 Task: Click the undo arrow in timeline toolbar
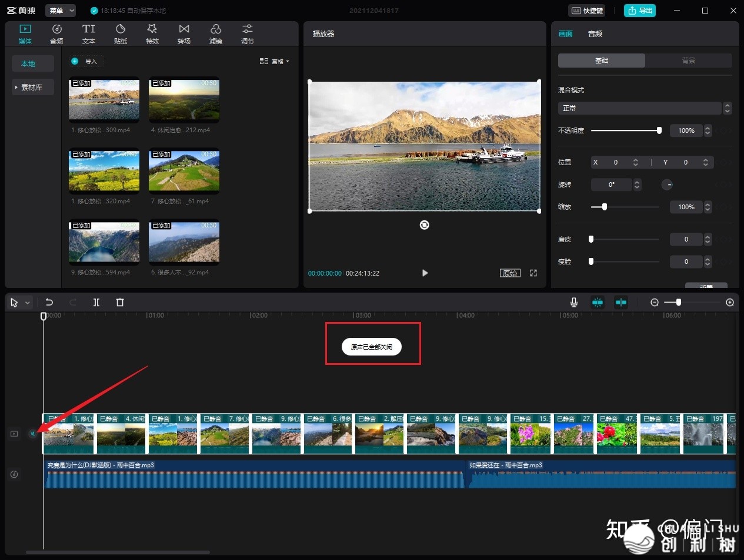pyautogui.click(x=49, y=302)
